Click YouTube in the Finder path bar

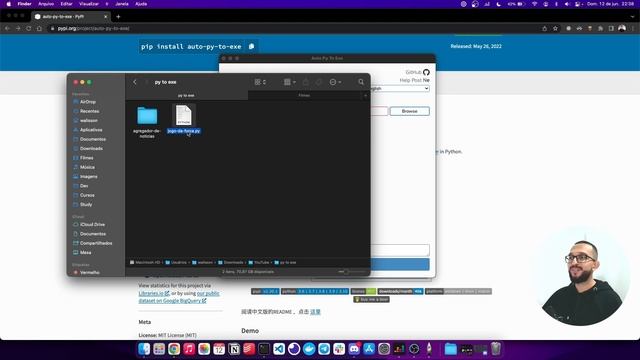259,262
